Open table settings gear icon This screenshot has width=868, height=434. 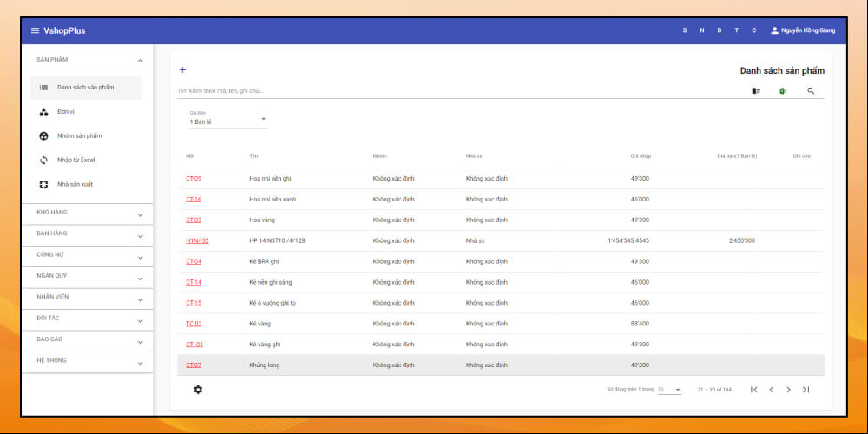pos(198,390)
